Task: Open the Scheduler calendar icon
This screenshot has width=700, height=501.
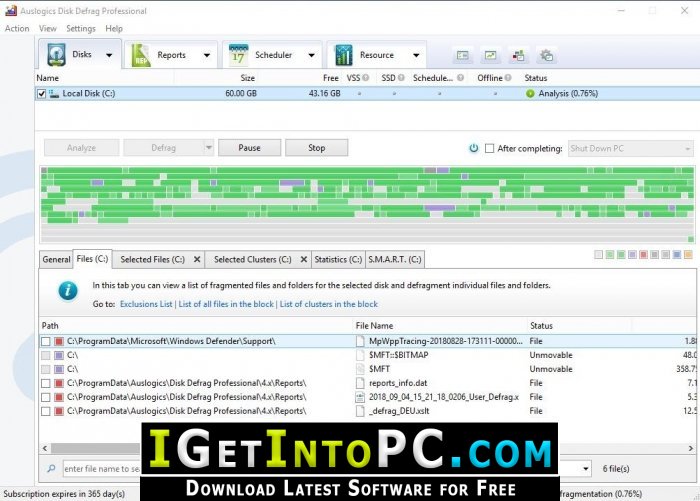Action: click(238, 55)
